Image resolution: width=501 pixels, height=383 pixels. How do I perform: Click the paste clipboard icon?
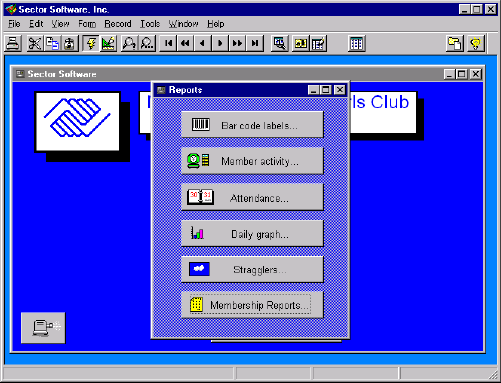click(x=69, y=43)
